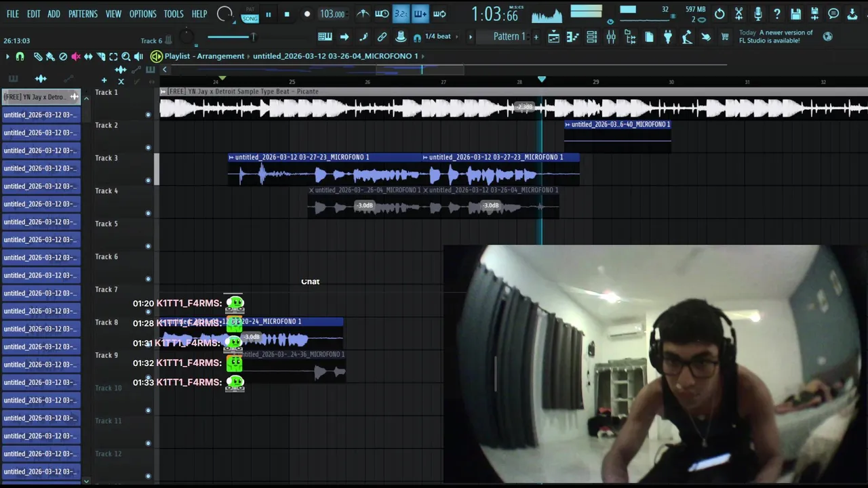This screenshot has height=488, width=868.
Task: Open the clip-name breadcrumb untitled_2026-03-12 03-26-04
Action: tap(335, 56)
